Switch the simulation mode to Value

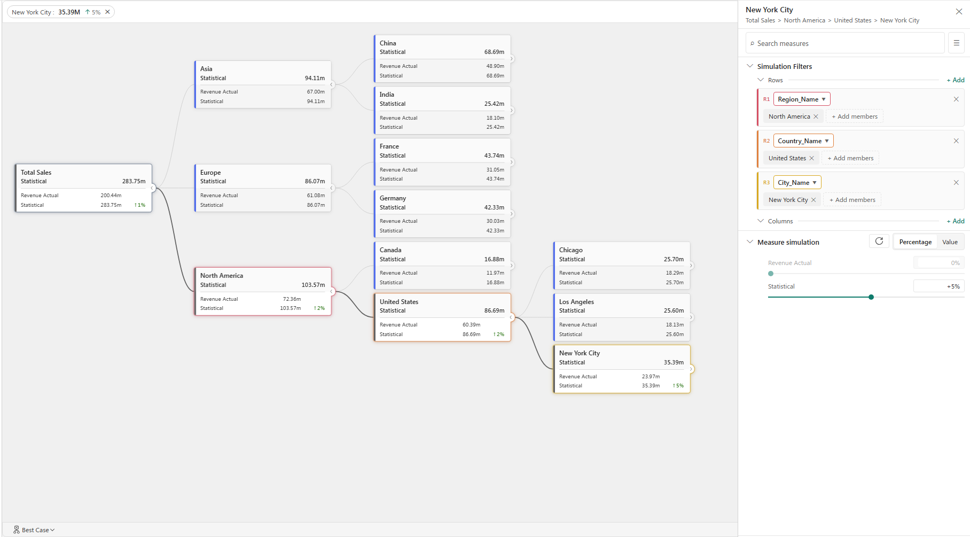950,242
